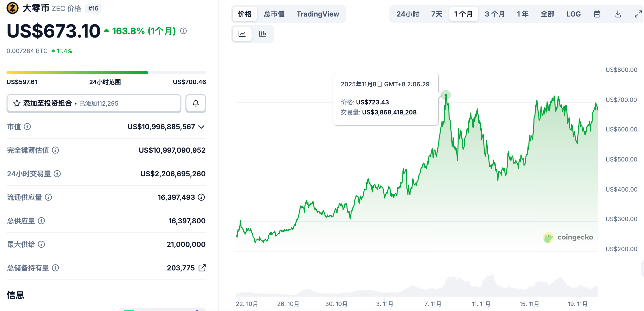Select the 1年 time range
This screenshot has height=311, width=644.
pyautogui.click(x=522, y=14)
